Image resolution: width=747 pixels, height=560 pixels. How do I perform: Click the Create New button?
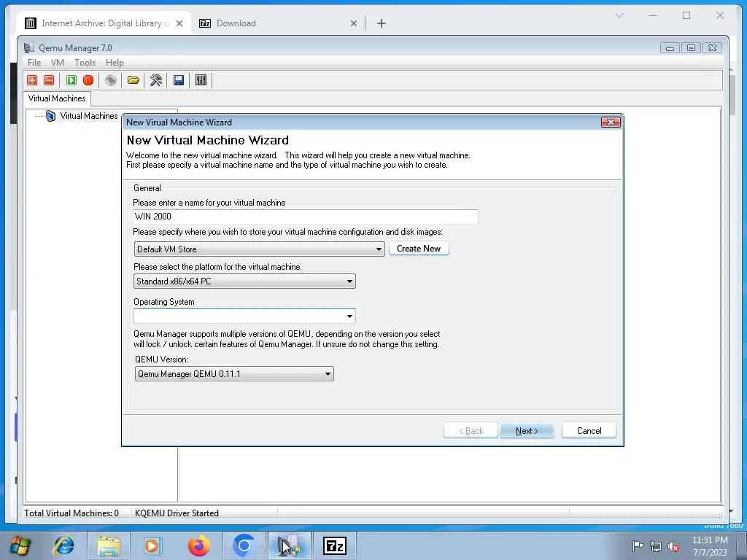point(419,249)
